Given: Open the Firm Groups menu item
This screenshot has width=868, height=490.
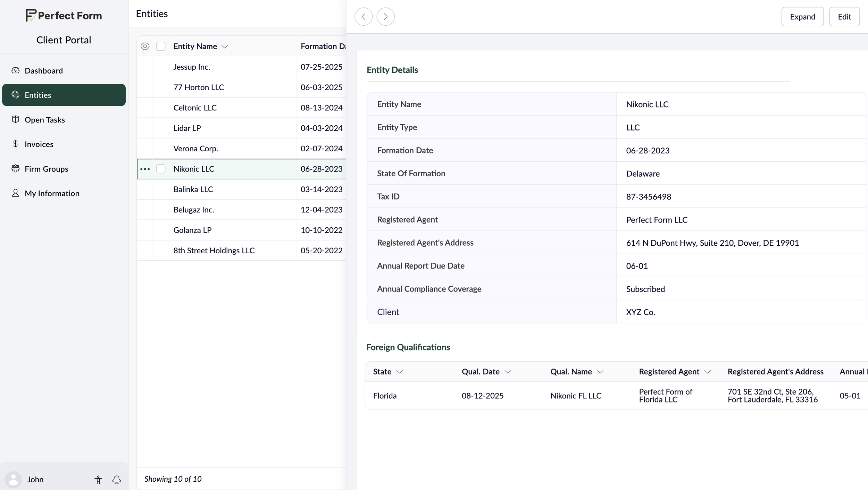Looking at the screenshot, I should click(x=64, y=169).
